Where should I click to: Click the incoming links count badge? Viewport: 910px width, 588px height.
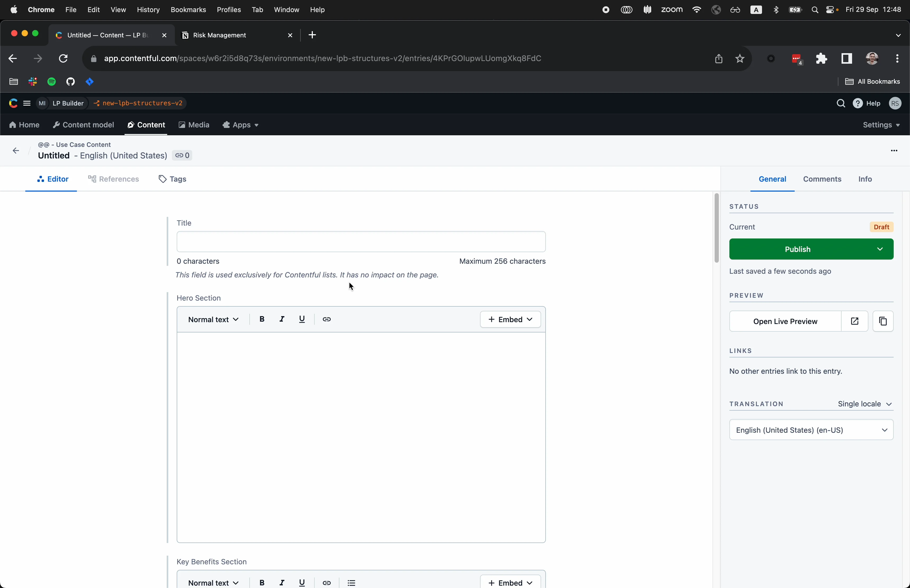182,155
